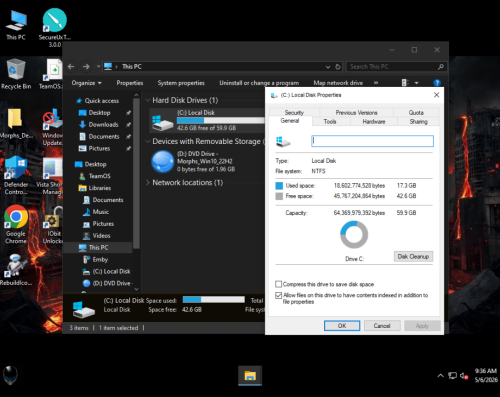
Task: Open the Organize dropdown menu
Action: click(87, 83)
